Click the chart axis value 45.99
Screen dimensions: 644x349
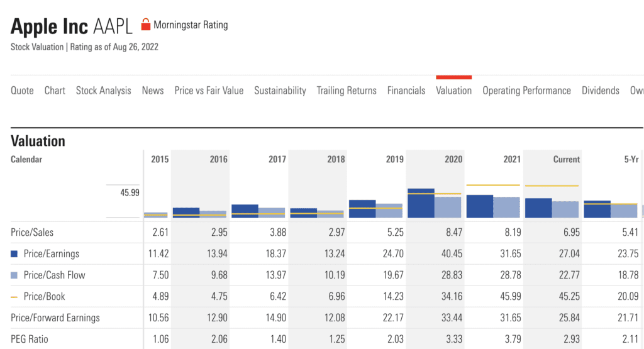130,192
